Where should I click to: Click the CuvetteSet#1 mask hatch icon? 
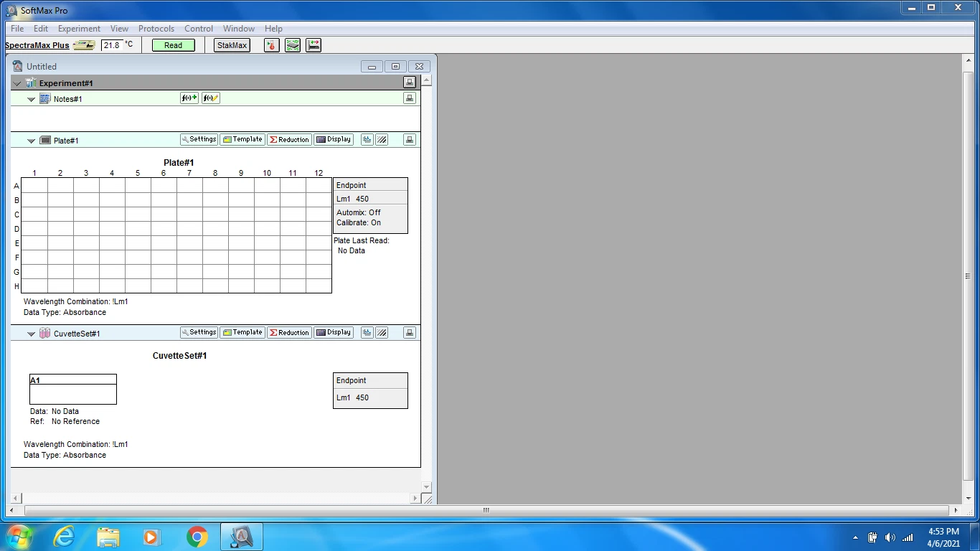(382, 333)
